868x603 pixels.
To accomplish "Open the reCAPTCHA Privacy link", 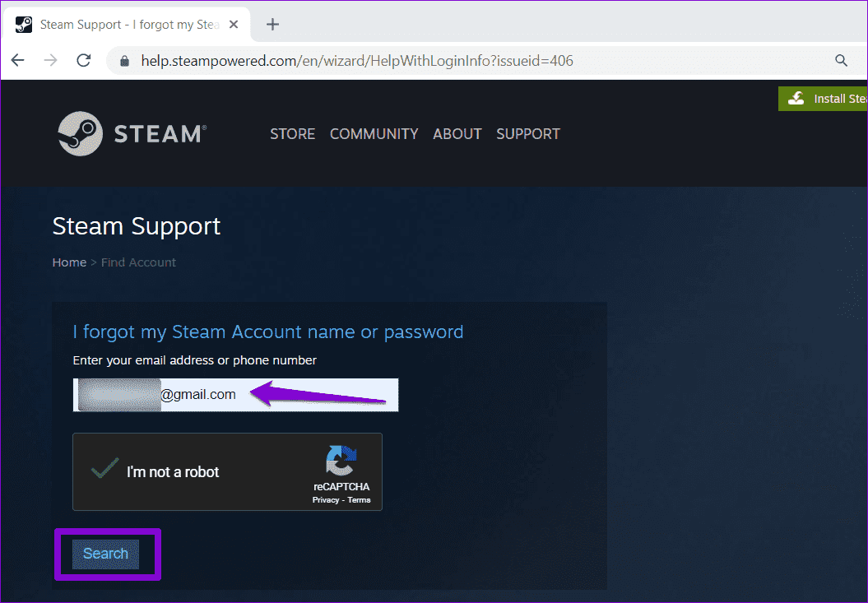I will [326, 500].
